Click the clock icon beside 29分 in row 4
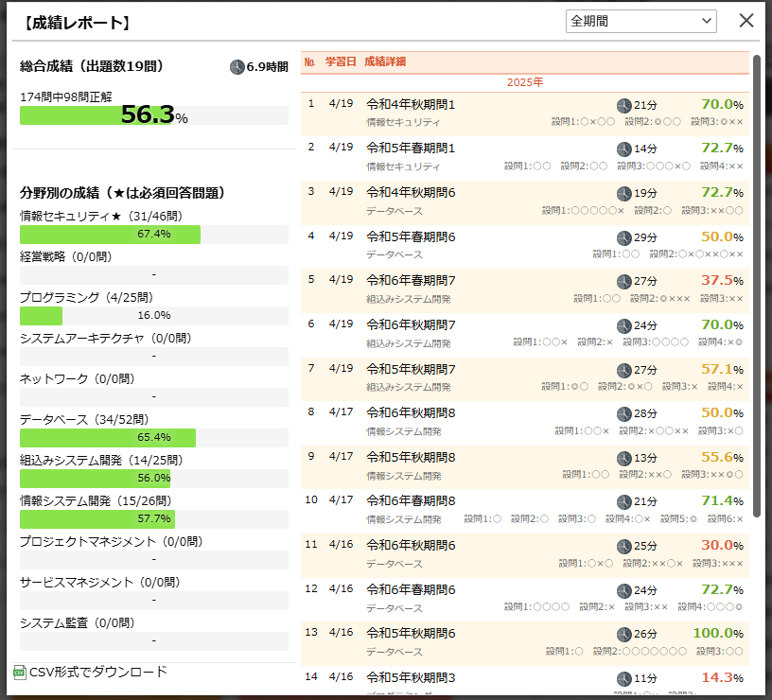Image resolution: width=772 pixels, height=700 pixels. pyautogui.click(x=623, y=237)
